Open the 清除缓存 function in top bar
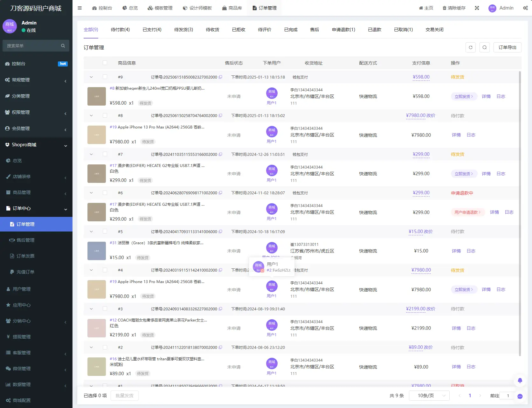Screen dimensions: 532x408 point(454,8)
